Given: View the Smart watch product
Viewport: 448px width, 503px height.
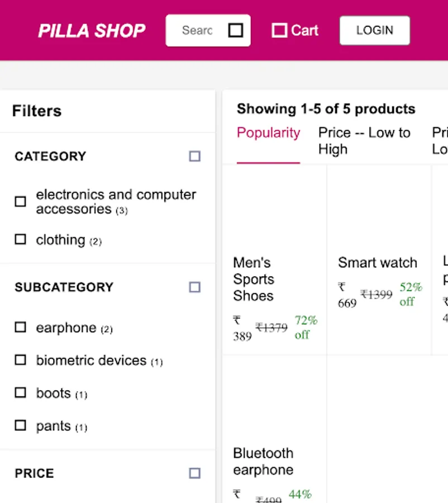Looking at the screenshot, I should [377, 263].
